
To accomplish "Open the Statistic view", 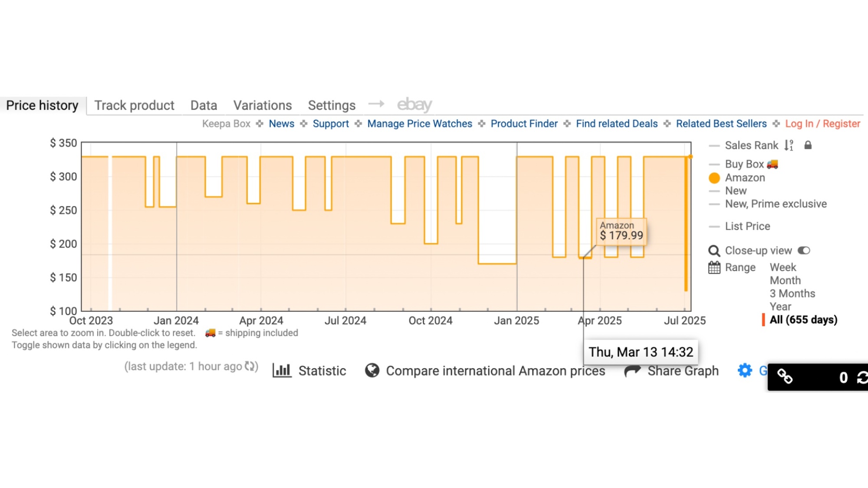I will (322, 371).
